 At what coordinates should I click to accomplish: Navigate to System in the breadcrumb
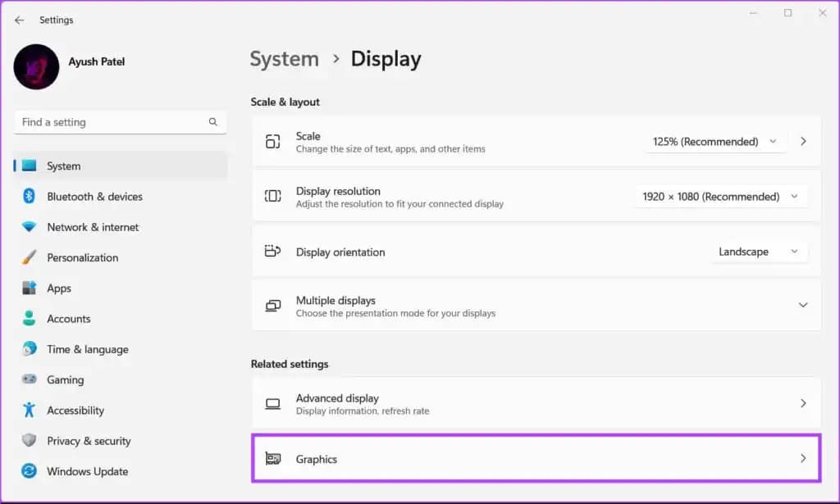click(284, 59)
